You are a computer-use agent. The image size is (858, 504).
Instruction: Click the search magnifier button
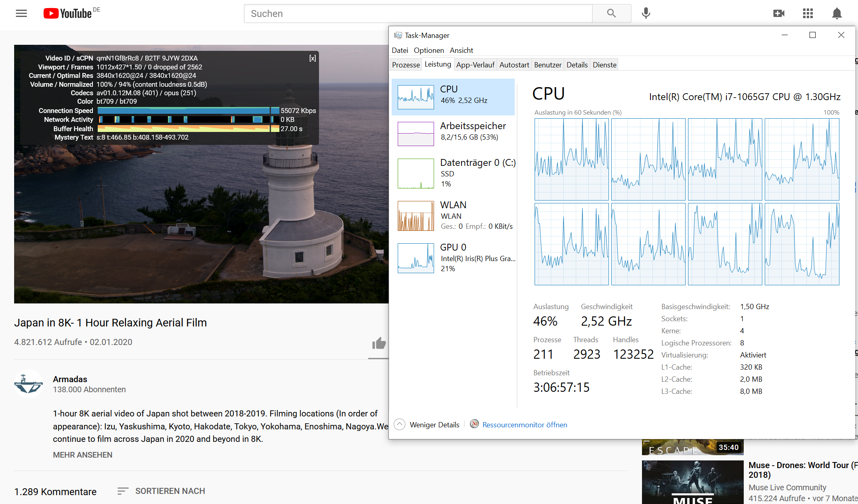click(611, 13)
